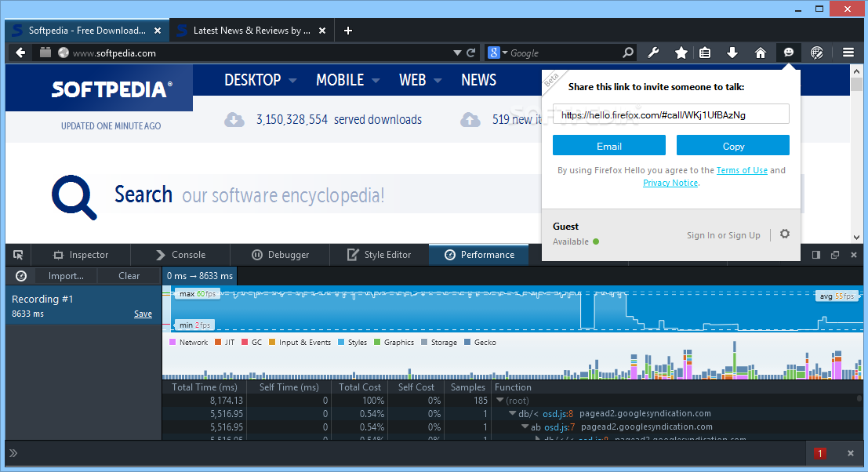The width and height of the screenshot is (868, 472).
Task: Open the Console devtools tab
Action: (x=180, y=255)
